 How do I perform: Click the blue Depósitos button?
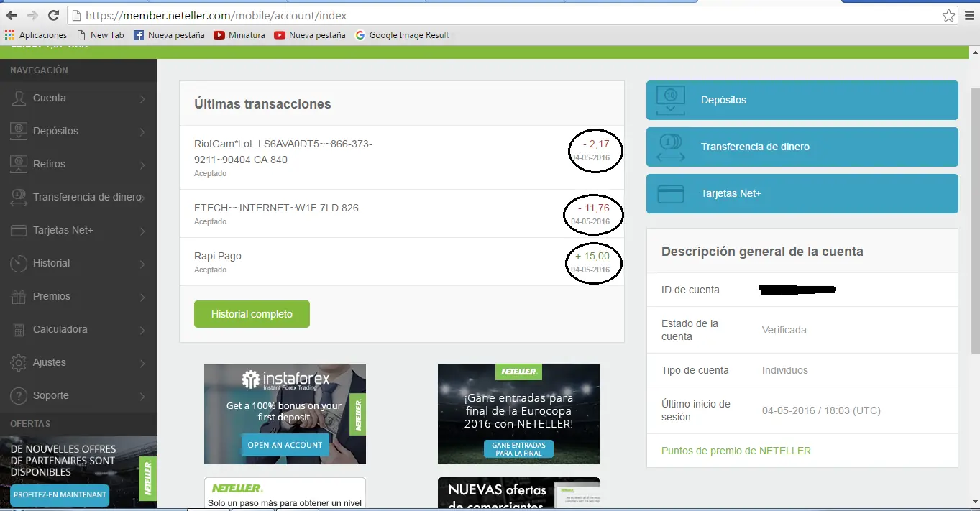point(802,100)
